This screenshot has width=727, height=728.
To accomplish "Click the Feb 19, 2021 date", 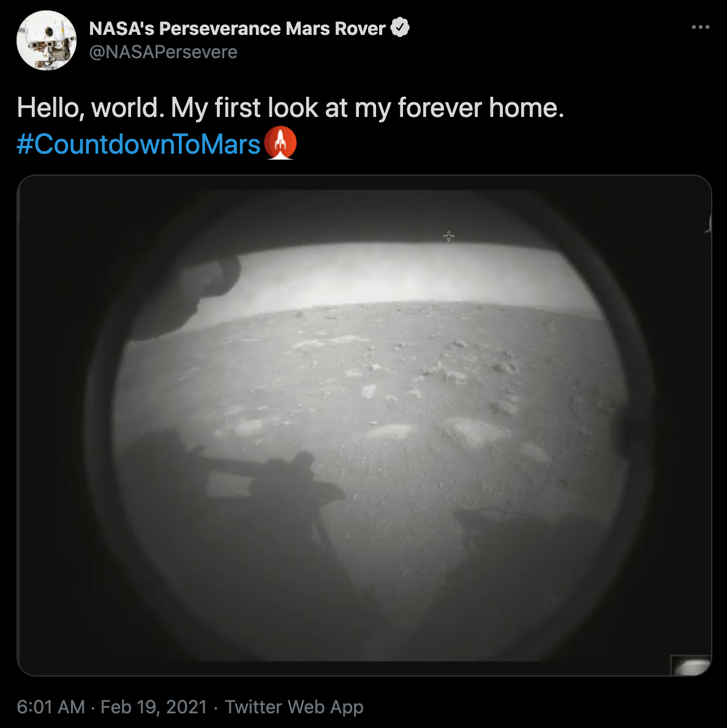I will tap(154, 707).
